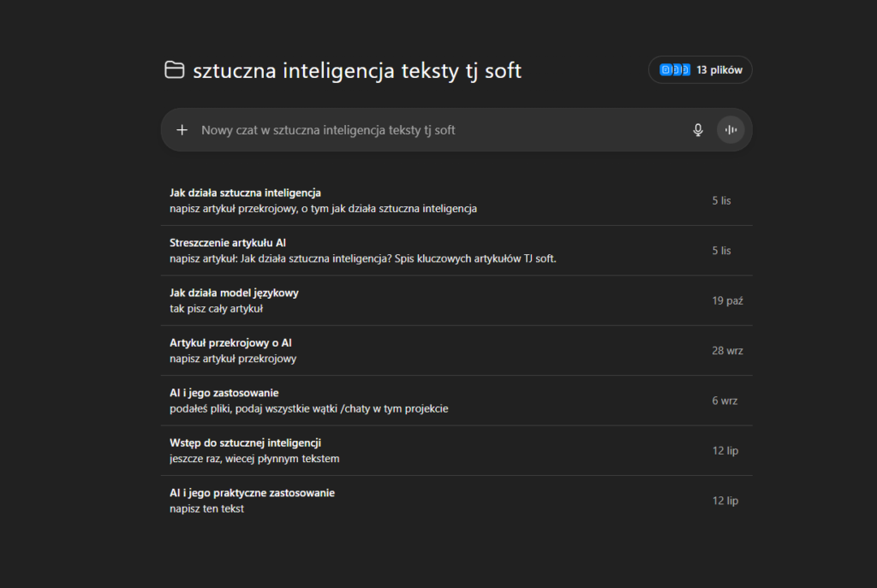Start voice mode with the waveform icon

pyautogui.click(x=731, y=130)
